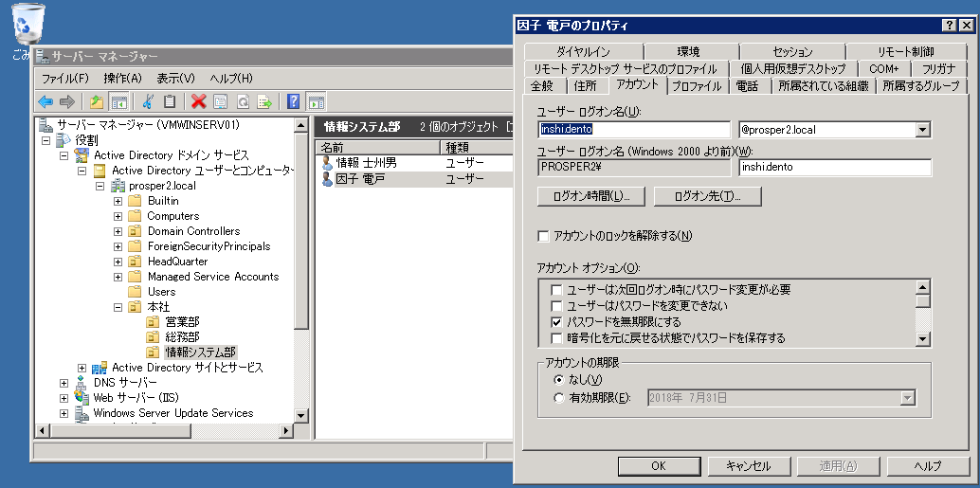The height and width of the screenshot is (488, 980).
Task: Click the Refresh icon in the toolbar
Action: [x=243, y=101]
